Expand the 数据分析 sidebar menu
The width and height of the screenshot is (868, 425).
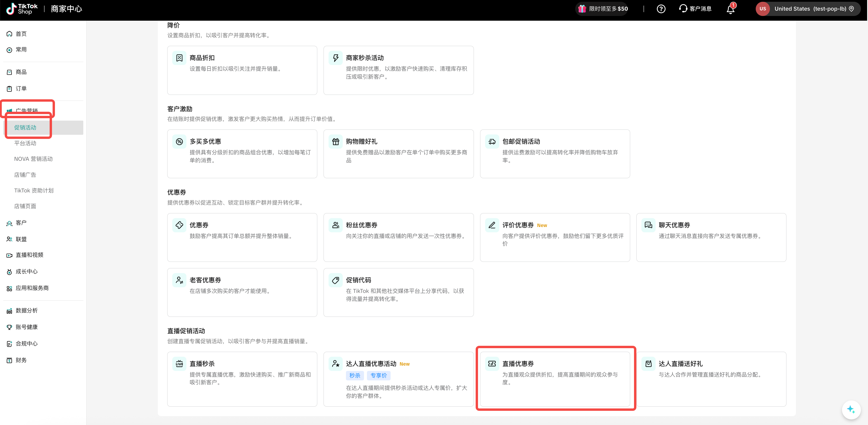[27, 310]
